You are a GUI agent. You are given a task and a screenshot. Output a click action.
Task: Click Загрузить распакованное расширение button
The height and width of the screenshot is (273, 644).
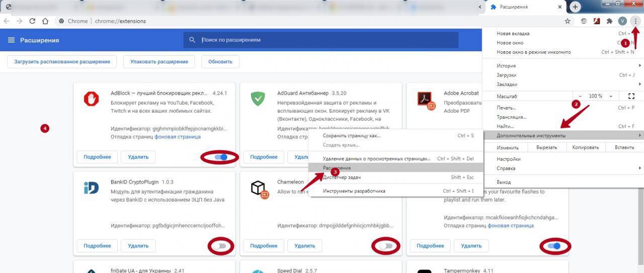62,62
